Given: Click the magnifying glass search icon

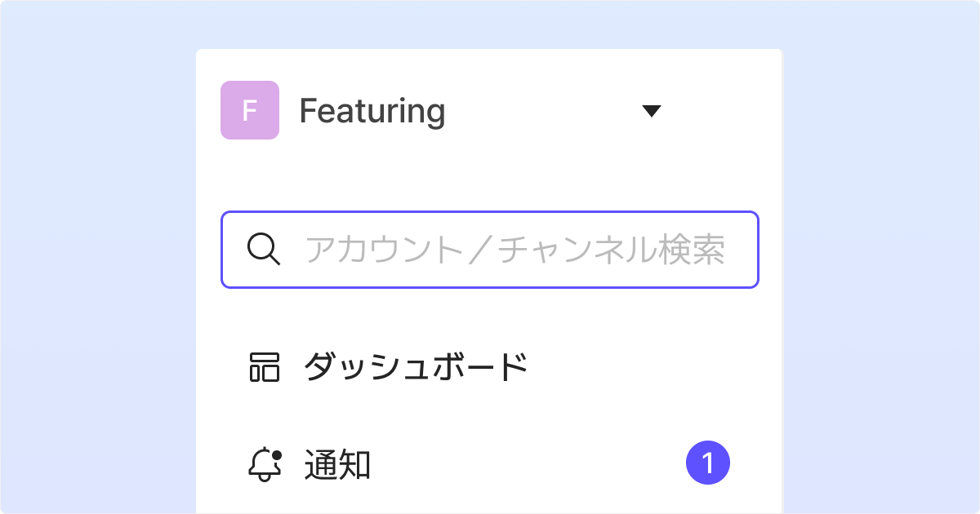Looking at the screenshot, I should pyautogui.click(x=264, y=250).
